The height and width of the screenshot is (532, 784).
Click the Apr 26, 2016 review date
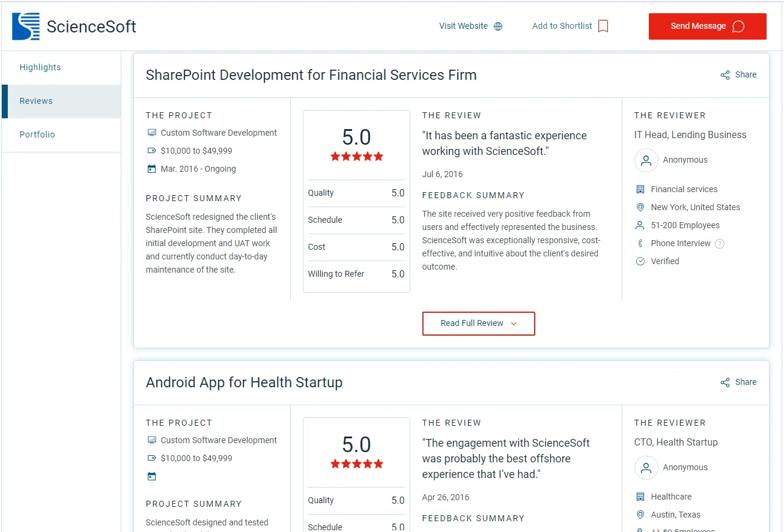[445, 498]
